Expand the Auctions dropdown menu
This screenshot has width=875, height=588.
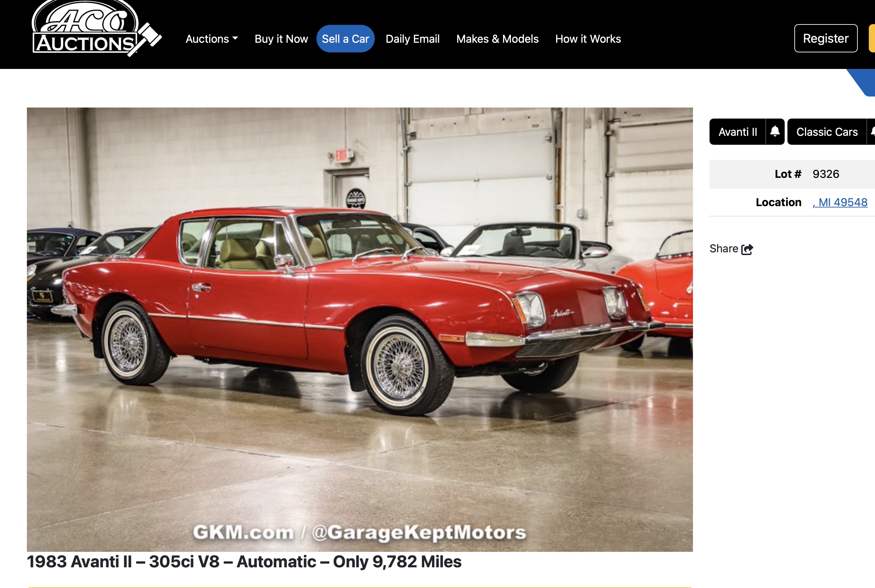pos(212,39)
